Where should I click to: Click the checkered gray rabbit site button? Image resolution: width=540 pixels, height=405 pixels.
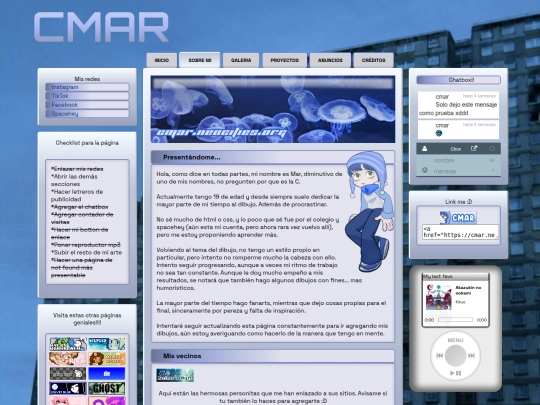click(x=68, y=374)
